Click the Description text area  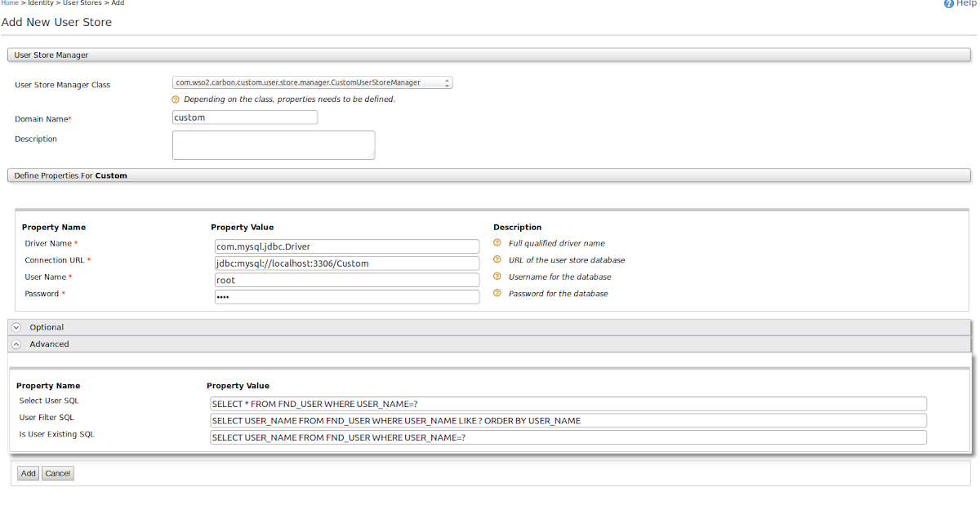[x=273, y=144]
